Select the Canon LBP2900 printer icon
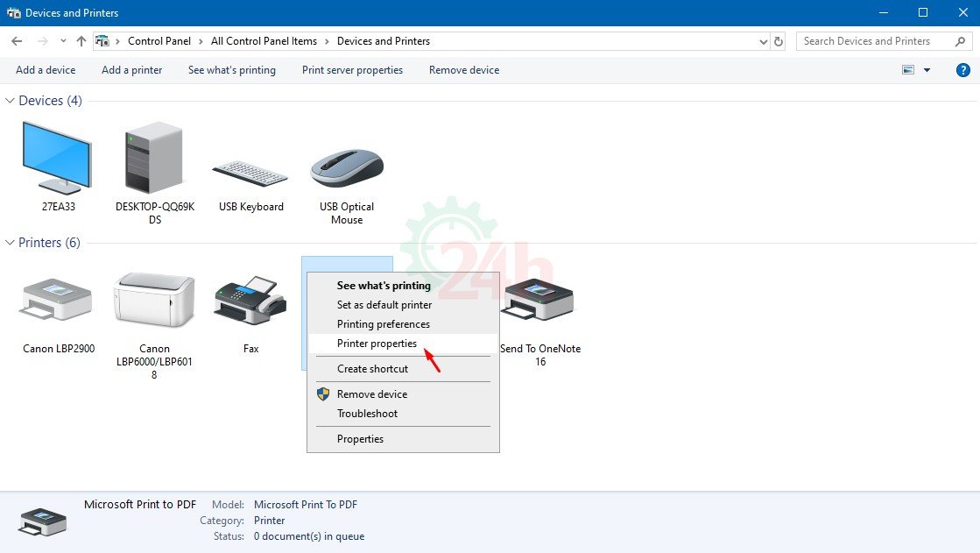The height and width of the screenshot is (553, 980). (58, 300)
